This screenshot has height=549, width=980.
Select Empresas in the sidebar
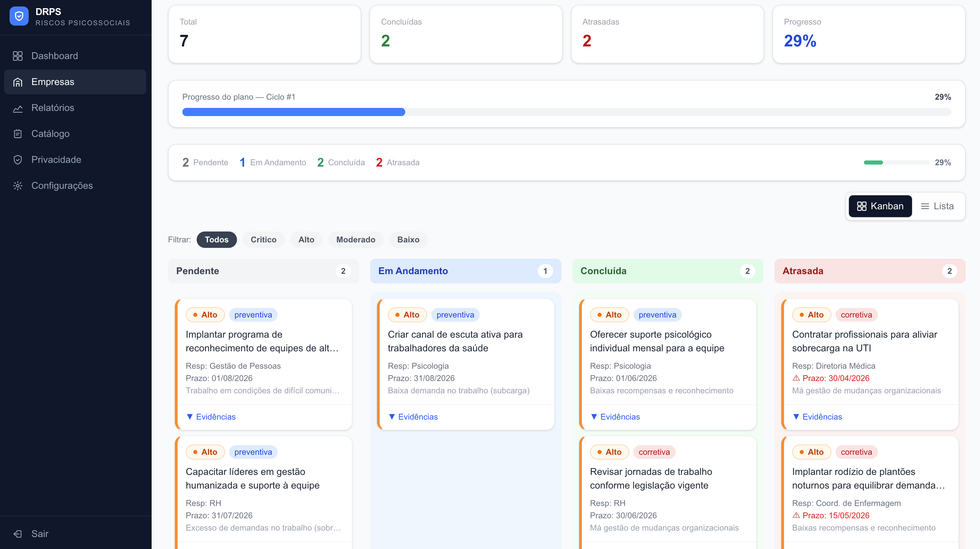[75, 82]
